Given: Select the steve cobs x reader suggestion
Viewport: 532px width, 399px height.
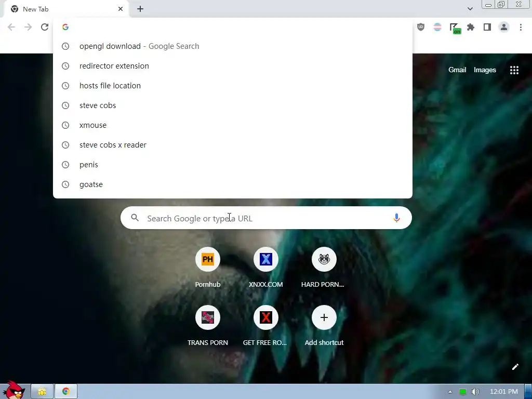Looking at the screenshot, I should (x=233, y=144).
